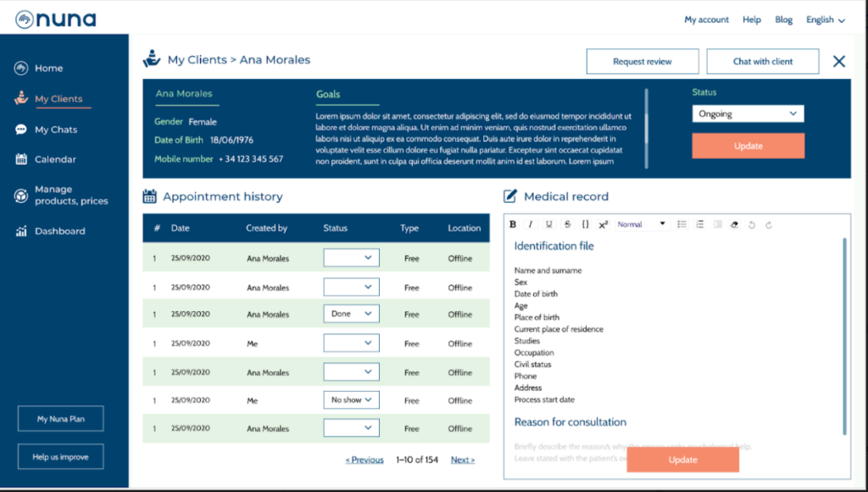This screenshot has width=868, height=492.
Task: Open the status dropdown showing Done
Action: (x=351, y=314)
